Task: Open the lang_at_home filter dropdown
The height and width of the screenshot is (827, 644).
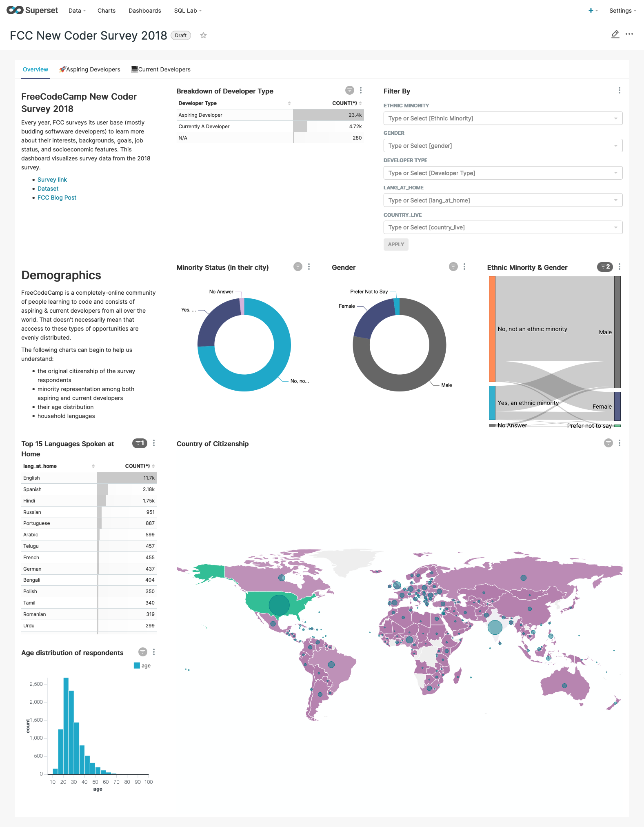Action: tap(503, 200)
